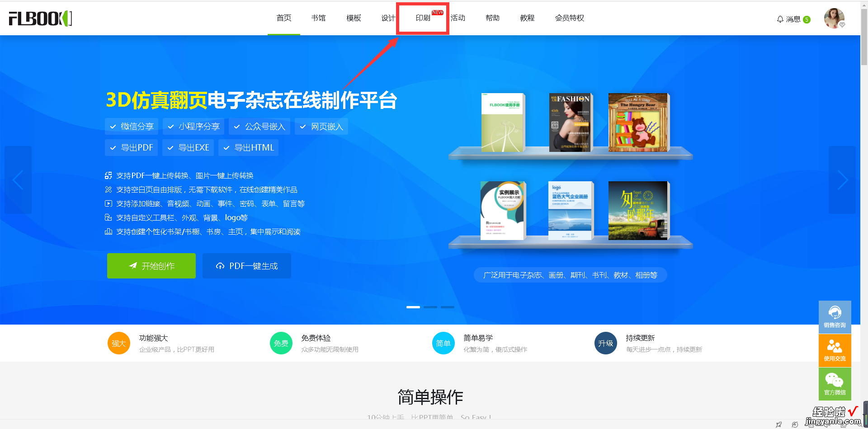This screenshot has width=868, height=429.
Task: Click the 导出EXE feature tag
Action: (188, 148)
